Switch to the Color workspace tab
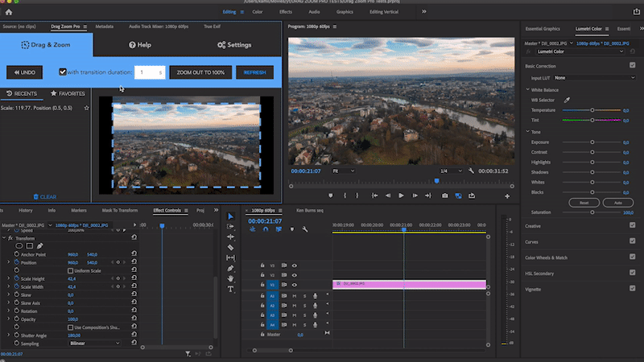This screenshot has width=644, height=362. pyautogui.click(x=258, y=13)
